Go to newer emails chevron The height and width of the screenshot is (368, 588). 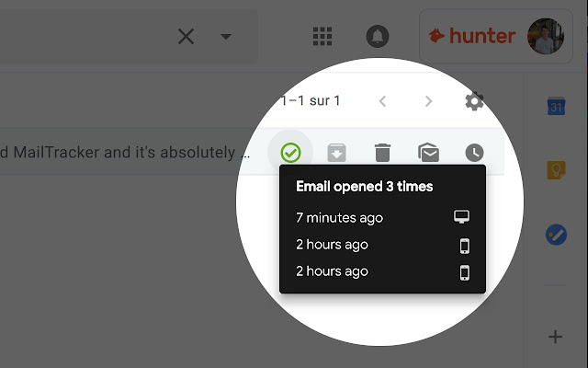click(382, 101)
